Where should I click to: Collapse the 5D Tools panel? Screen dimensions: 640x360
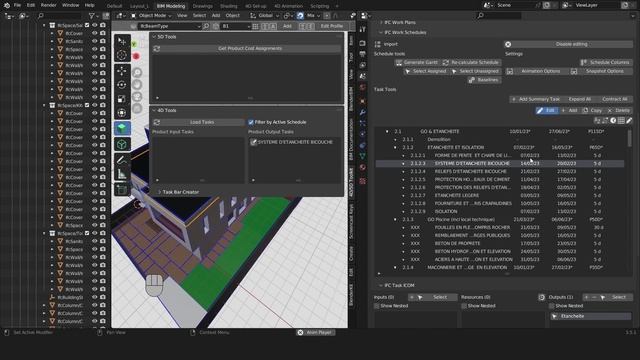point(154,37)
